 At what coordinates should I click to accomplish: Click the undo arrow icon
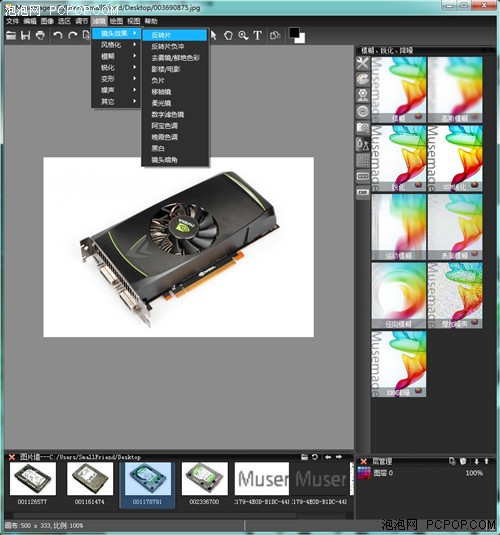coord(58,35)
